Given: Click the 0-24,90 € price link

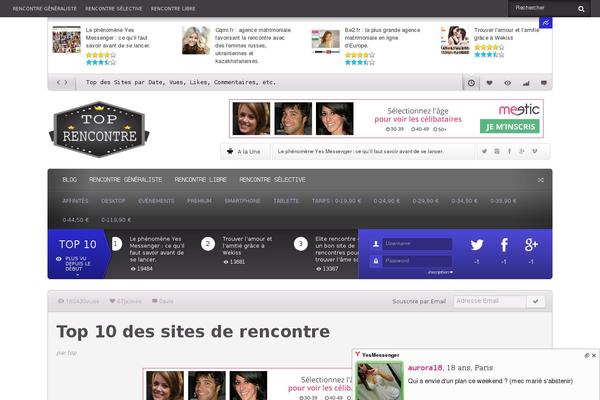Looking at the screenshot, I should pos(386,201).
